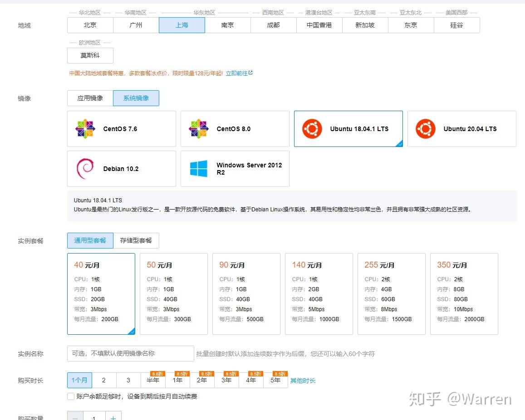The height and width of the screenshot is (420, 525).
Task: Select the 4年 purchase duration
Action: tap(251, 380)
